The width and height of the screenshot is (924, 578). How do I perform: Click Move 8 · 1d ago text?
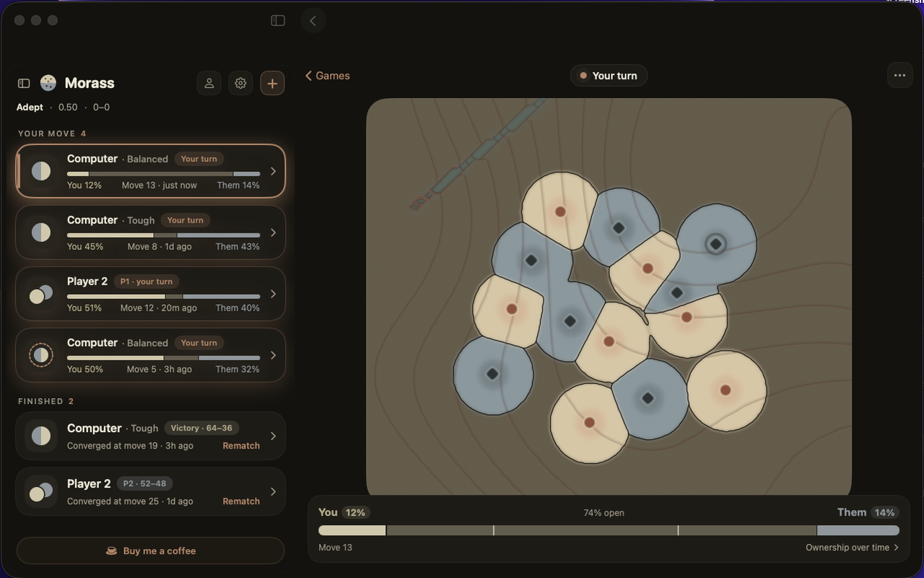tap(160, 246)
